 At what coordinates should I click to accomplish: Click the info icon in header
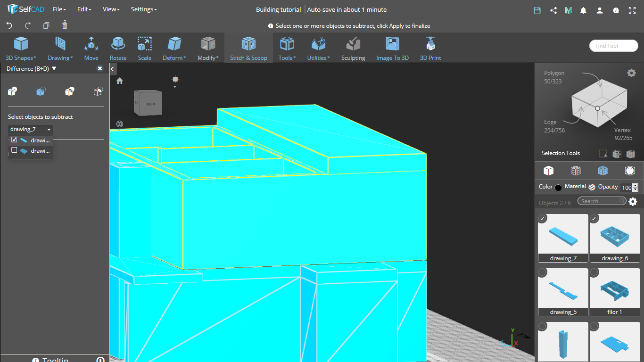(616, 10)
